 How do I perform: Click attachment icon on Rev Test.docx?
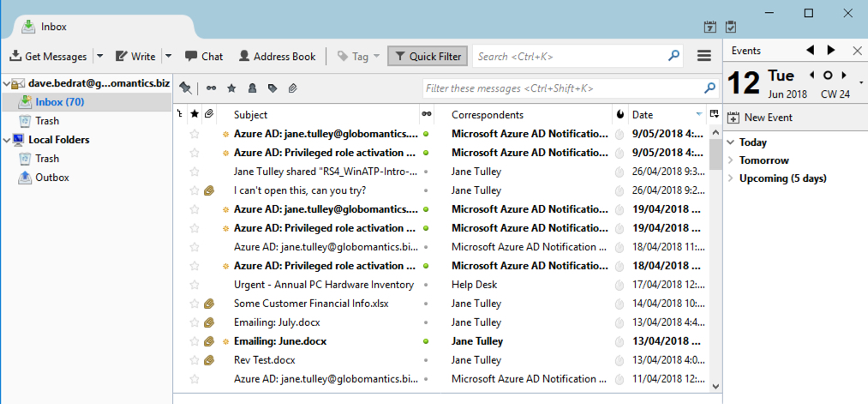(x=208, y=360)
